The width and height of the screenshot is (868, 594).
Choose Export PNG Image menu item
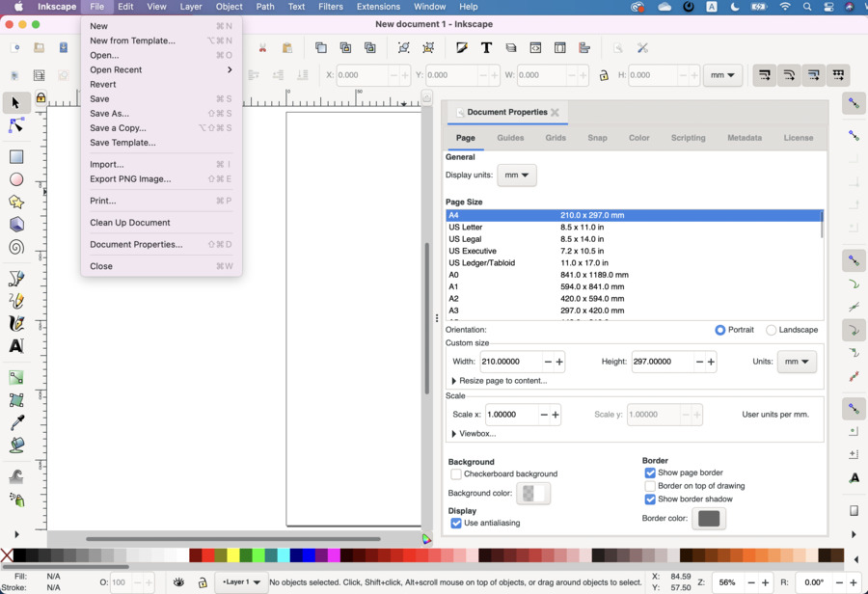160,178
